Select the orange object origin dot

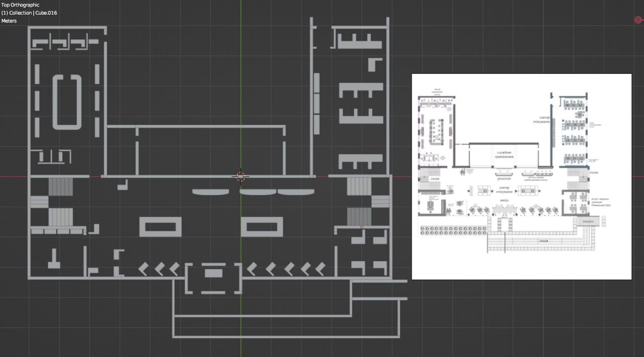(362, 227)
